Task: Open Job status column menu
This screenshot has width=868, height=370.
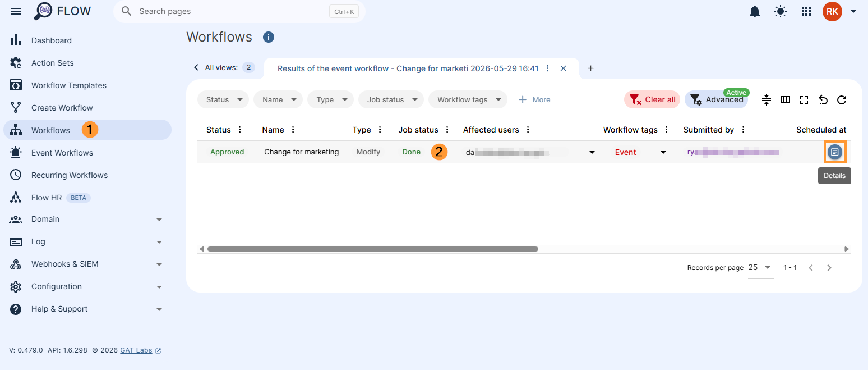Action: (x=447, y=130)
